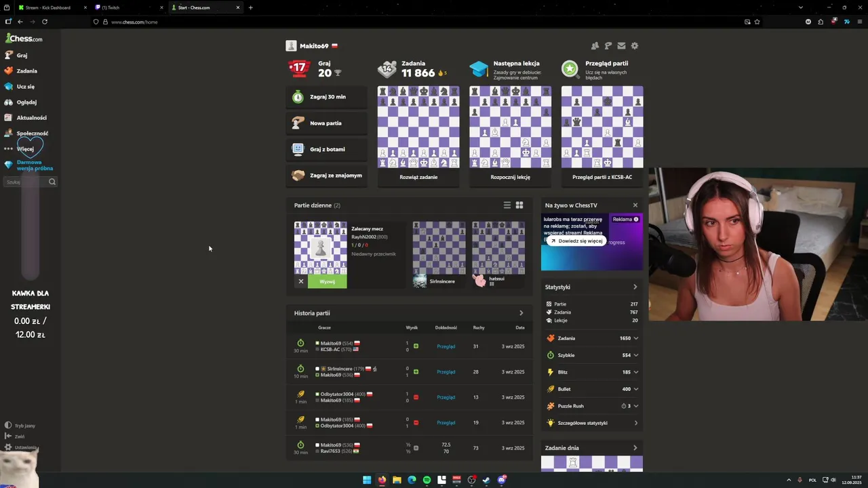This screenshot has width=868, height=488.
Task: Click the Nowa partia button
Action: point(327,123)
